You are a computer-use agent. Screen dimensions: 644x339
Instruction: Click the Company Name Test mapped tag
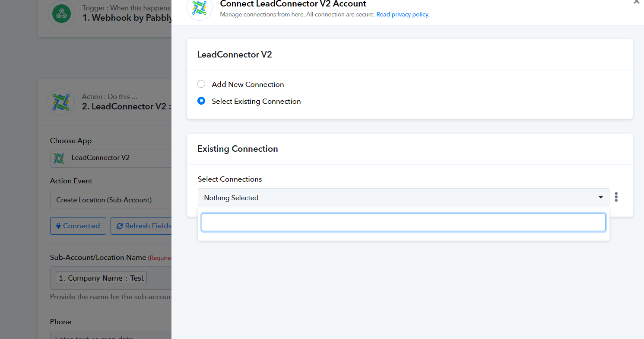tap(102, 278)
